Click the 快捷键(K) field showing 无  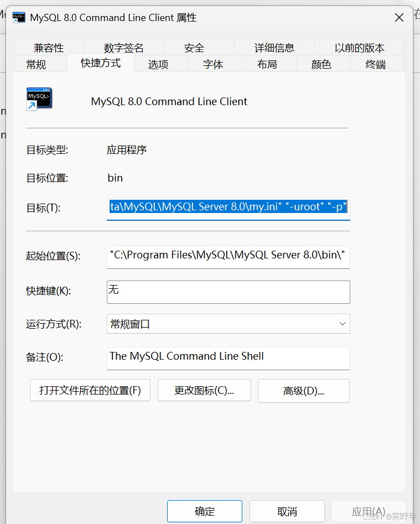coord(228,292)
